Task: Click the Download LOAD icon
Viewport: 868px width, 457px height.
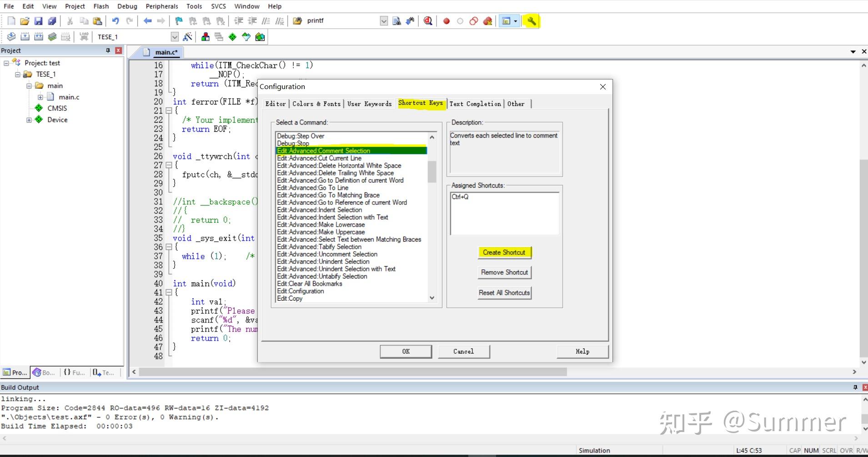Action: click(x=84, y=37)
